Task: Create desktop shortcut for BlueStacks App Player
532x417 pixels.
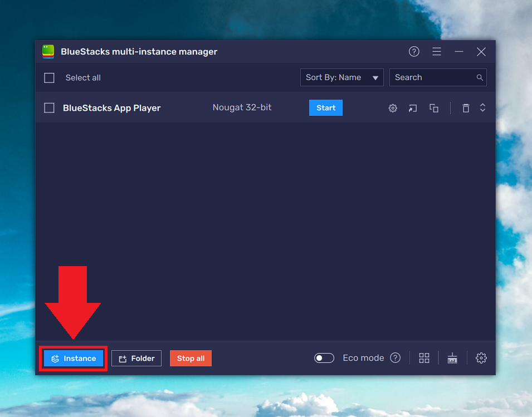Action: point(413,108)
